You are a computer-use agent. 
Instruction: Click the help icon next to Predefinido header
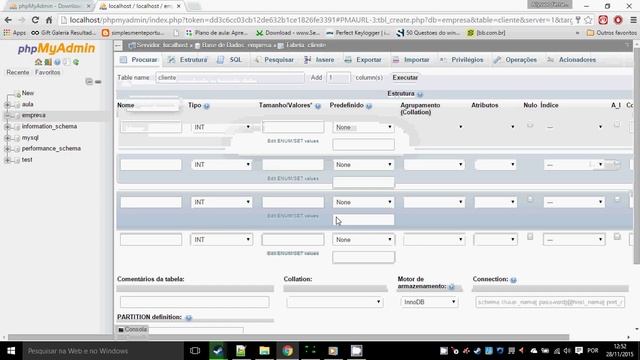coord(369,106)
